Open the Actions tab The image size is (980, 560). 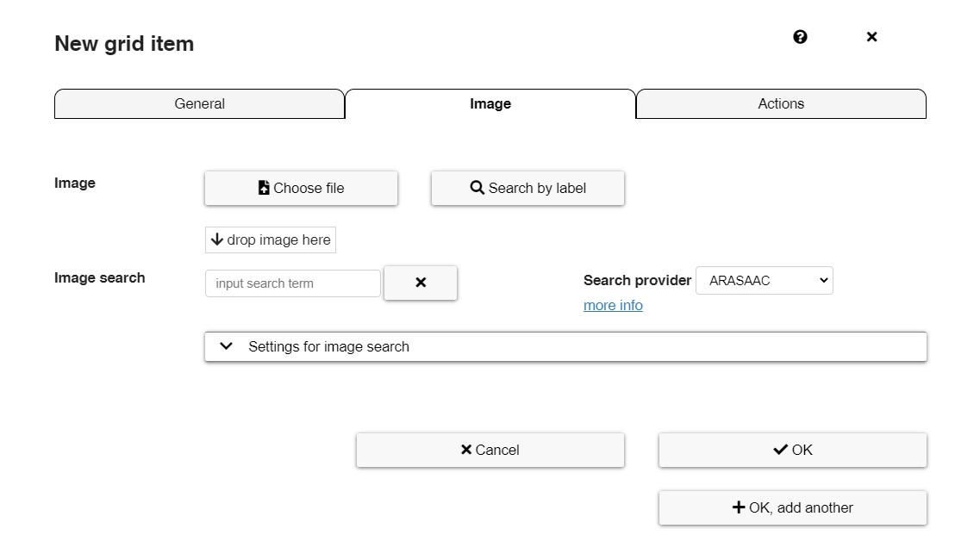coord(780,103)
